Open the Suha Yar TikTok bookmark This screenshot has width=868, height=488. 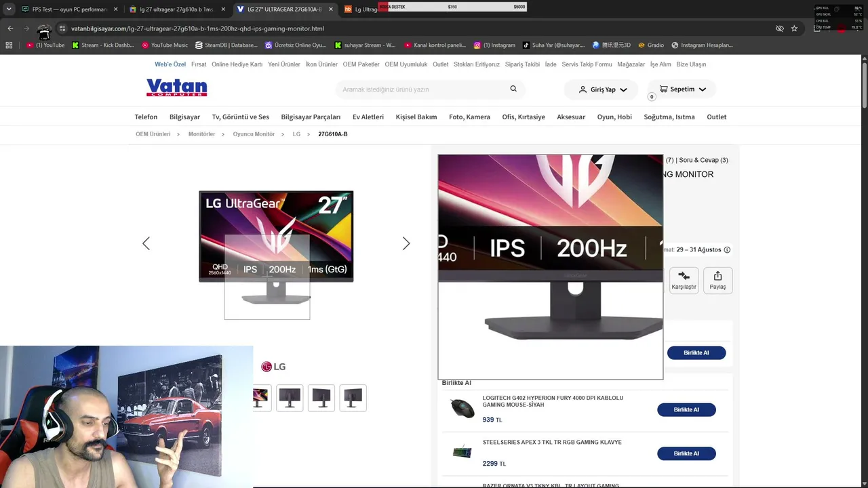(x=553, y=45)
